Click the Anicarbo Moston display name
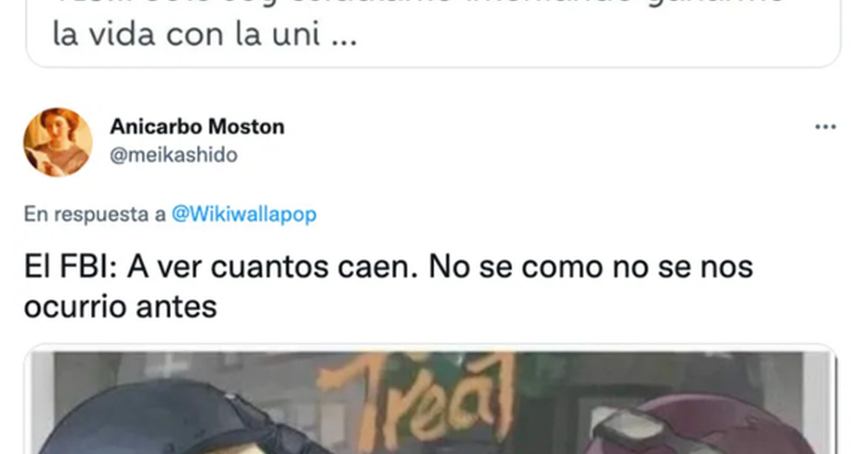 point(197,127)
